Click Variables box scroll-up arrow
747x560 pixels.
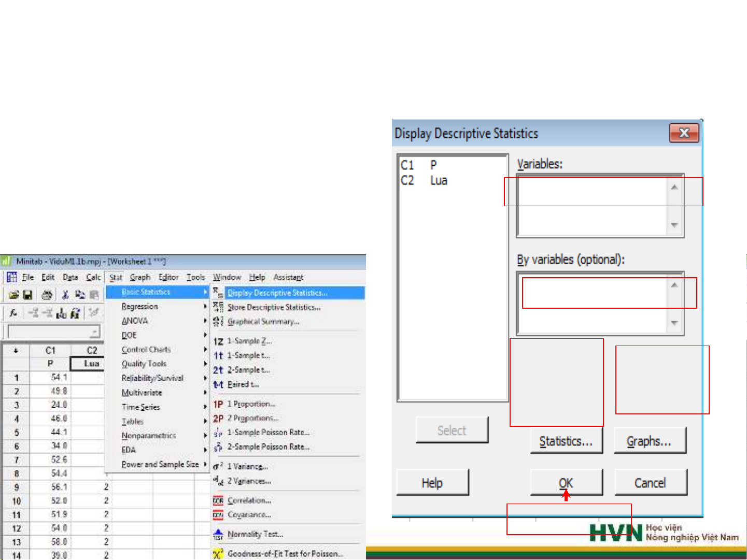point(674,187)
